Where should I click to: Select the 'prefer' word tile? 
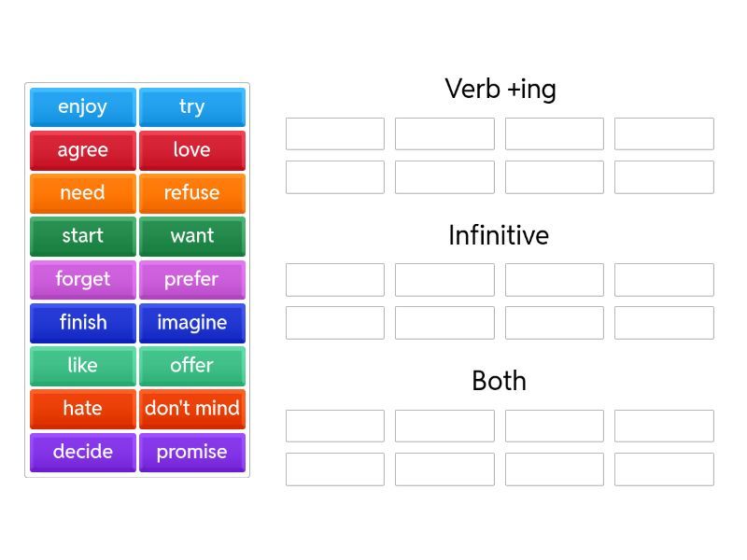point(191,279)
